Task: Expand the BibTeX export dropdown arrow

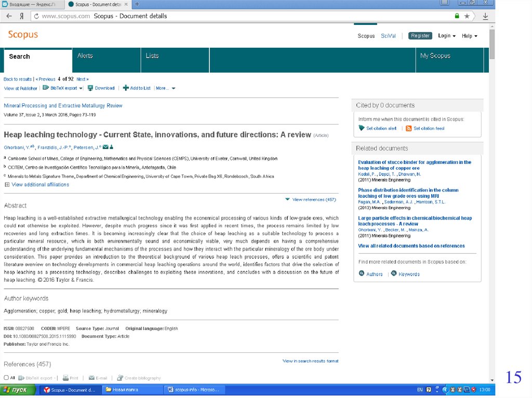Action: click(81, 89)
